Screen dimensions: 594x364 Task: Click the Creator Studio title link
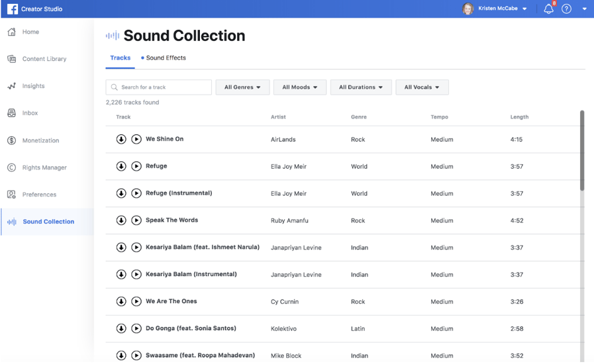pos(42,9)
